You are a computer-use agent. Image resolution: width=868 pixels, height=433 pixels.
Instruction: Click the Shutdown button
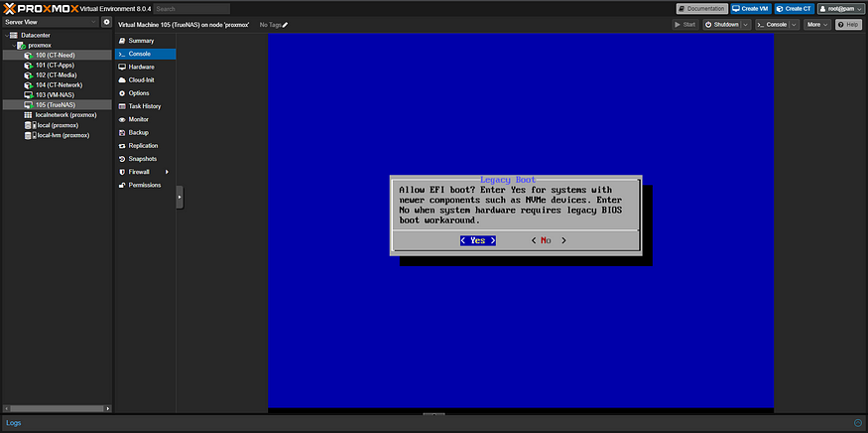[722, 25]
